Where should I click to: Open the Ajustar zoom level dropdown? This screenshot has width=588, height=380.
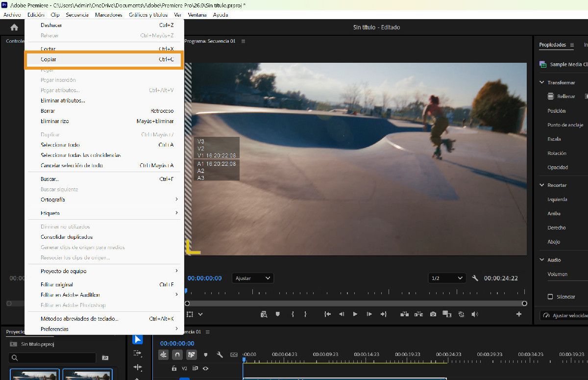pos(253,278)
